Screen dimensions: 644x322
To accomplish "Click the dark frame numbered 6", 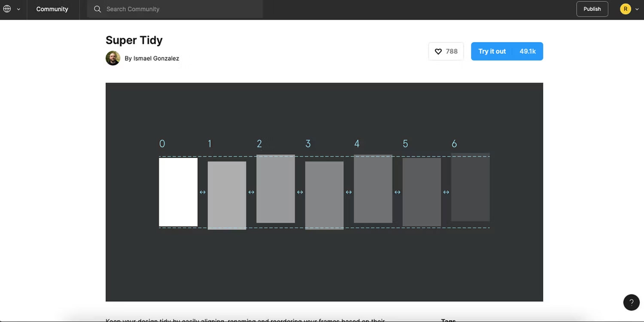I will coord(470,187).
